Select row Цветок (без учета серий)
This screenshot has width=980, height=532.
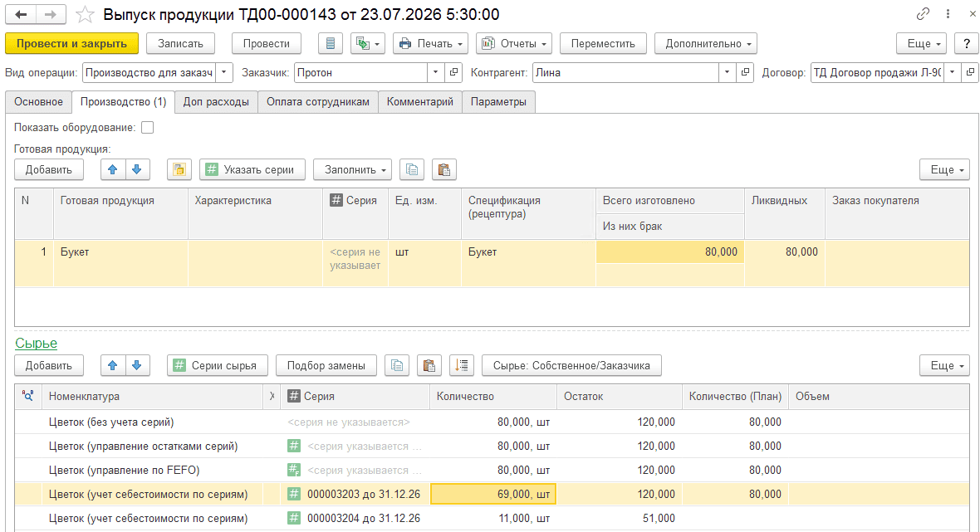(492, 422)
